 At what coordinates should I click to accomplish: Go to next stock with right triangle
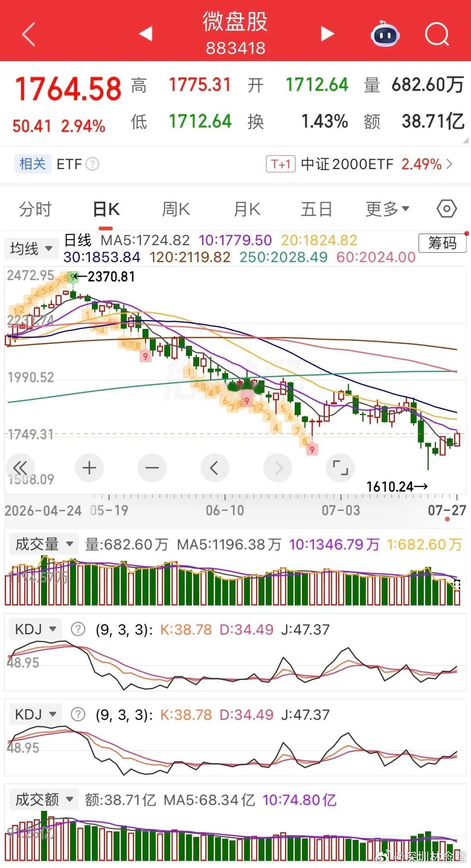click(327, 34)
